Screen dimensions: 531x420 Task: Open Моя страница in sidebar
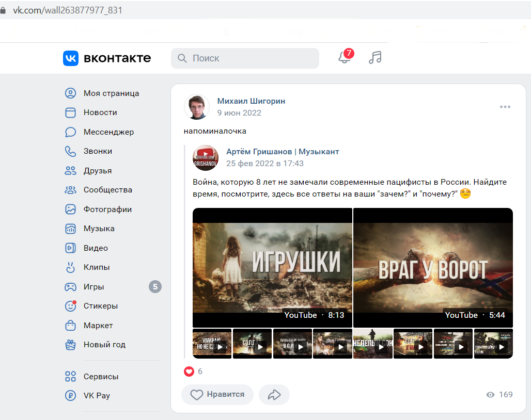112,93
